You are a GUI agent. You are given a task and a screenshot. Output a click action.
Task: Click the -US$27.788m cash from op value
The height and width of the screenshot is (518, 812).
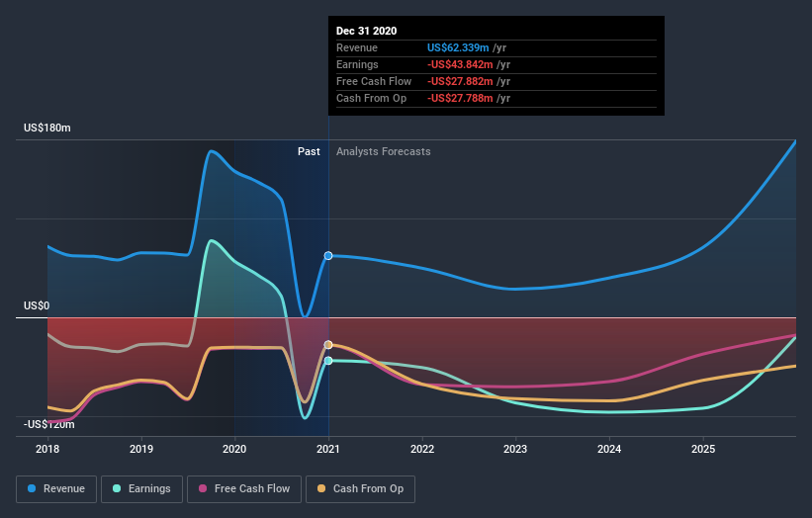460,98
